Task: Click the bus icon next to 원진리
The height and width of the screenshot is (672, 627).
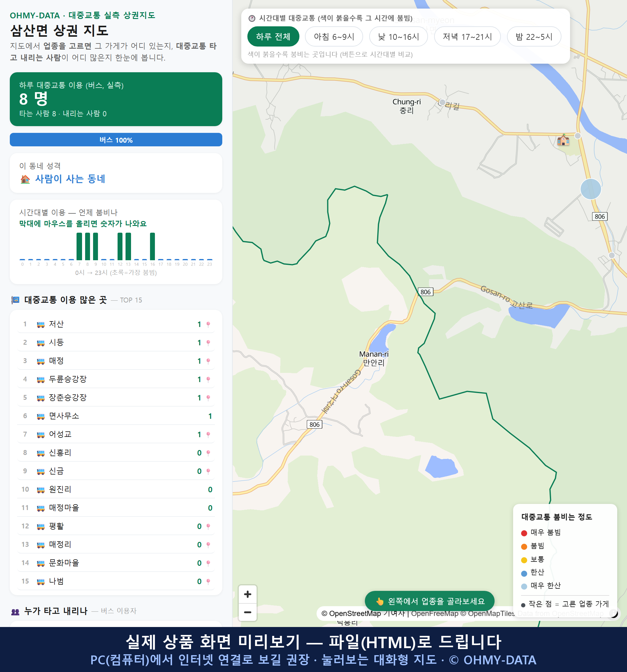Action: pos(40,490)
